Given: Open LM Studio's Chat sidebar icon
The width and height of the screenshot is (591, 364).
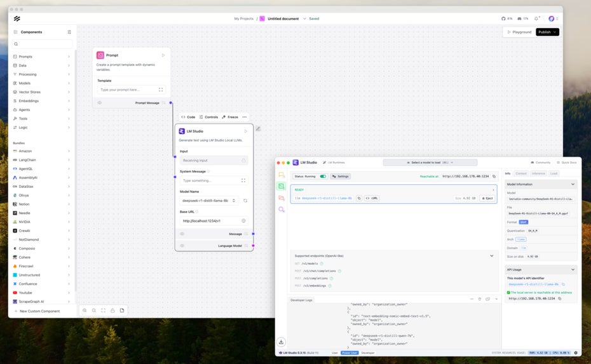Looking at the screenshot, I should click(281, 175).
